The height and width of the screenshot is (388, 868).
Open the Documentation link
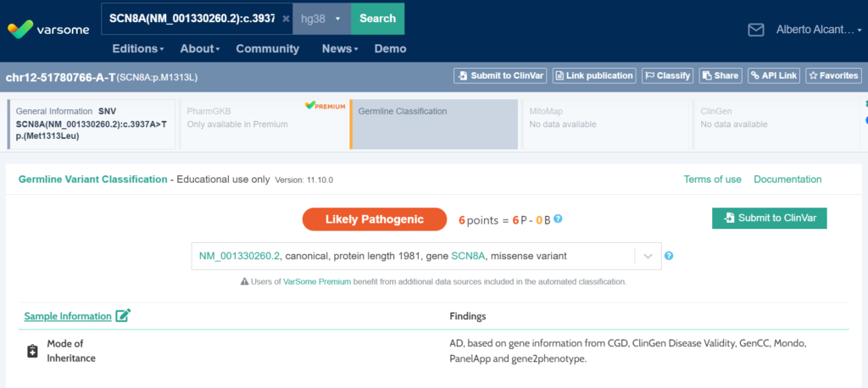(x=787, y=179)
